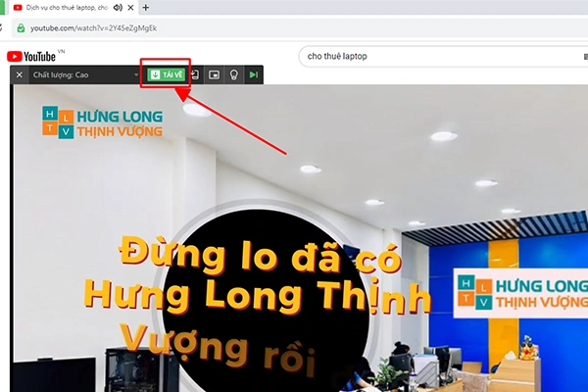Click the green TẢI VỀ download button
588x392 pixels.
pyautogui.click(x=167, y=74)
